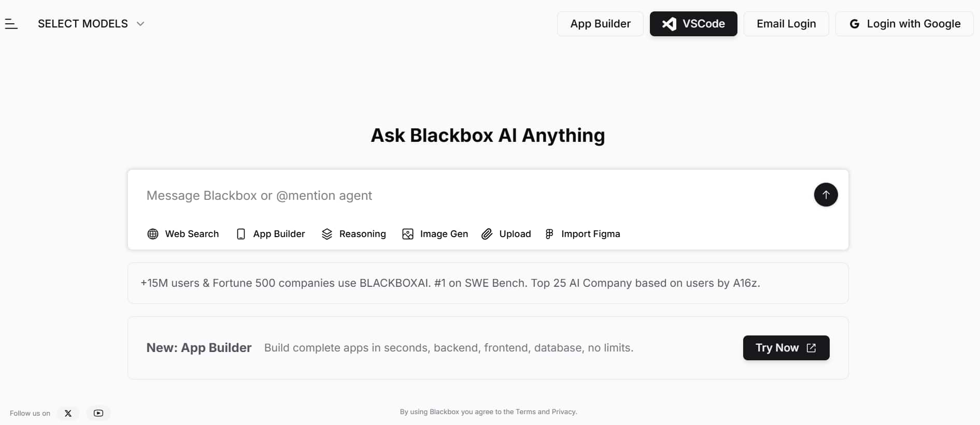Viewport: 980px width, 425px height.
Task: Expand the SELECT MODELS dropdown
Action: tap(91, 24)
